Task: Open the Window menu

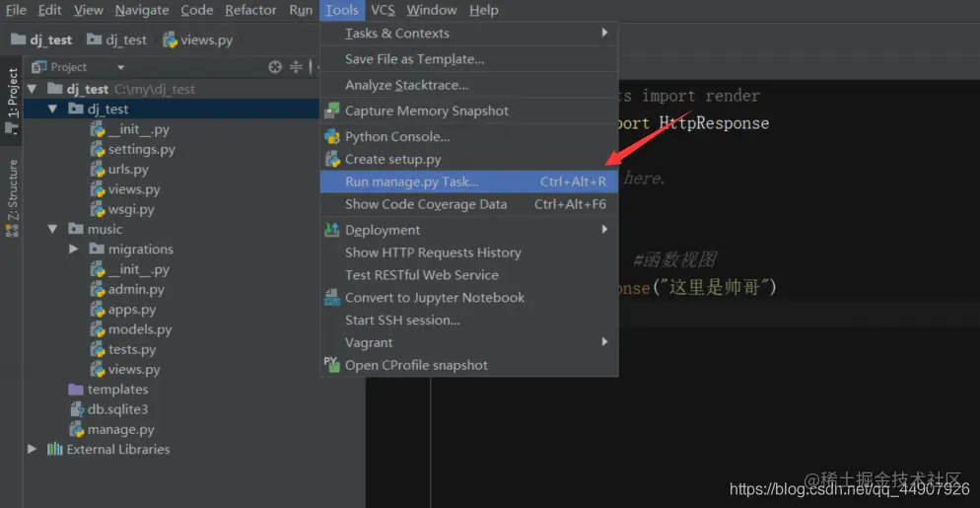Action: (x=431, y=10)
